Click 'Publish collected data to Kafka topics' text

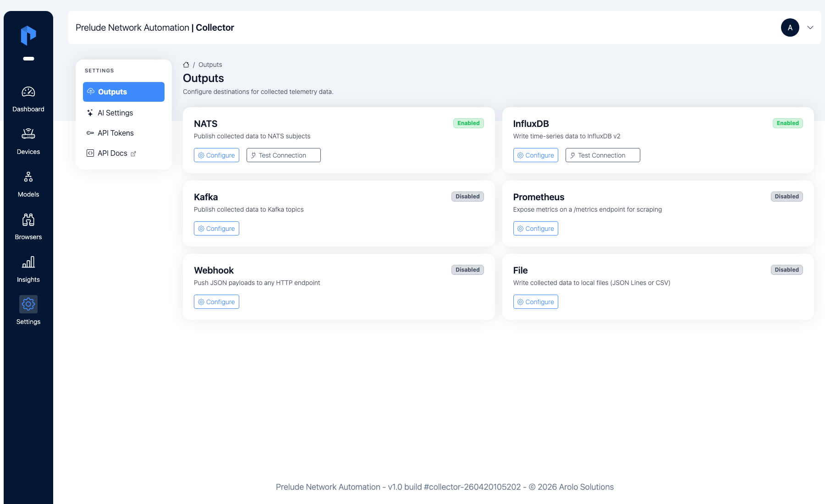249,209
